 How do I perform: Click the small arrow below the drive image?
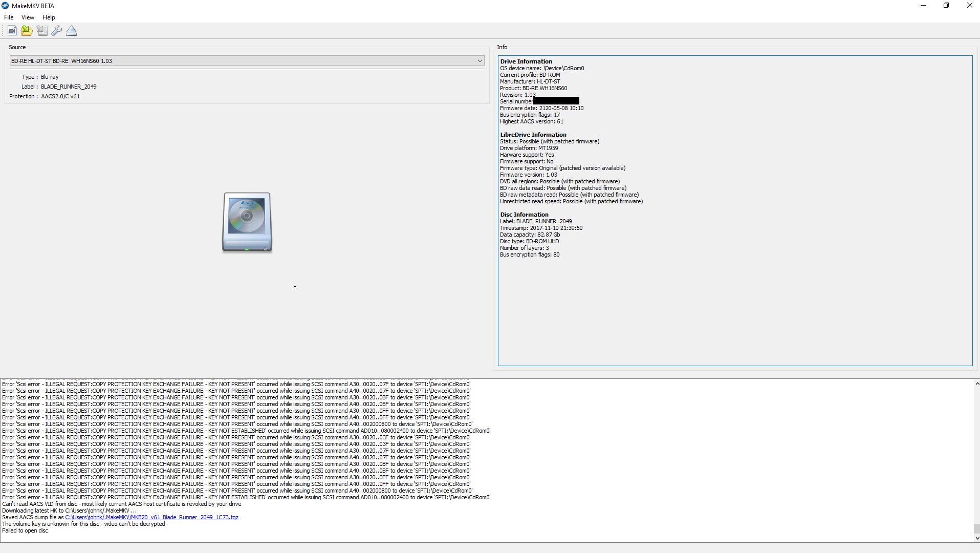[x=295, y=287]
